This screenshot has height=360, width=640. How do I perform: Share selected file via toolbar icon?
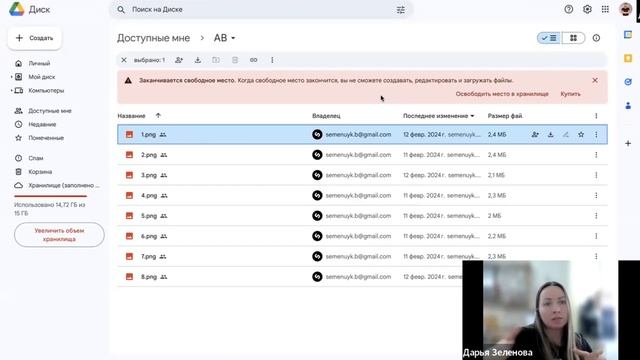tap(179, 60)
